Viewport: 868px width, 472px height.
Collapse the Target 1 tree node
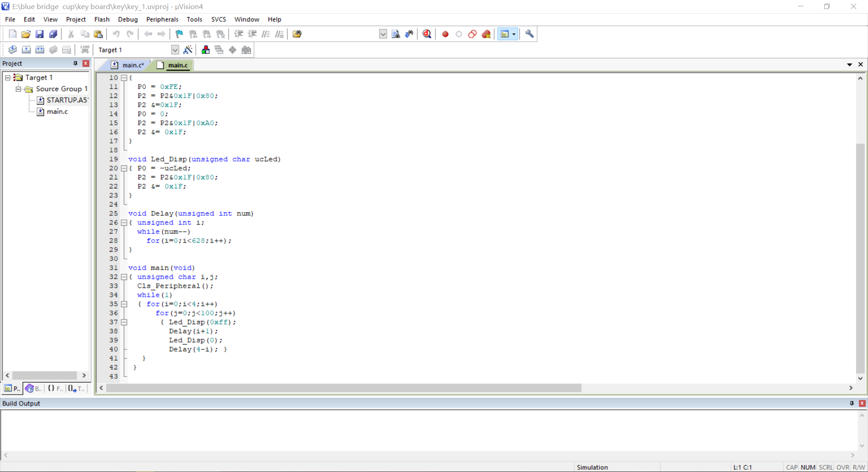(x=8, y=77)
